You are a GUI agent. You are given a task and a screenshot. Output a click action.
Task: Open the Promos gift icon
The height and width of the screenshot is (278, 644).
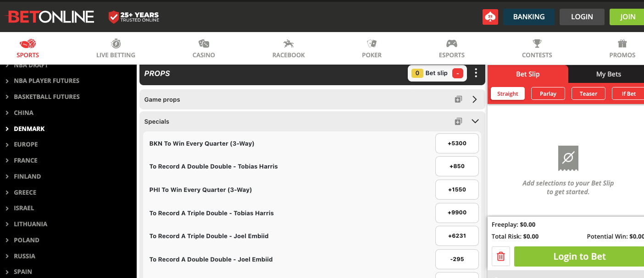tap(622, 44)
